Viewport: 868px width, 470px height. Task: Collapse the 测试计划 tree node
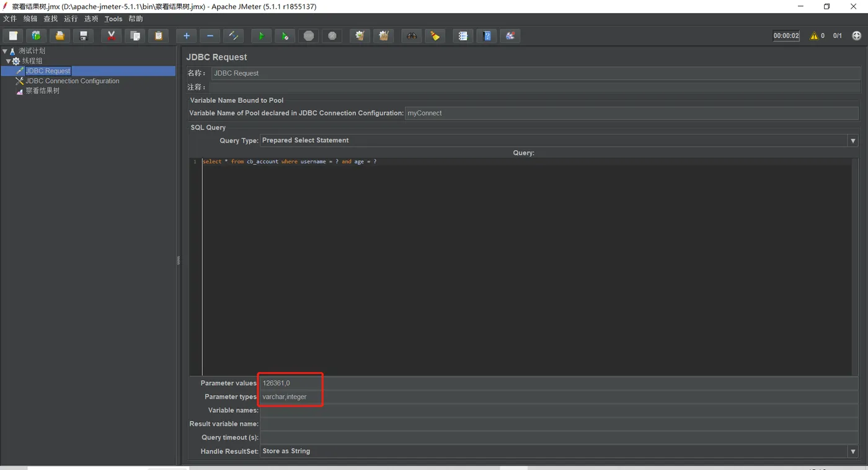coord(5,51)
